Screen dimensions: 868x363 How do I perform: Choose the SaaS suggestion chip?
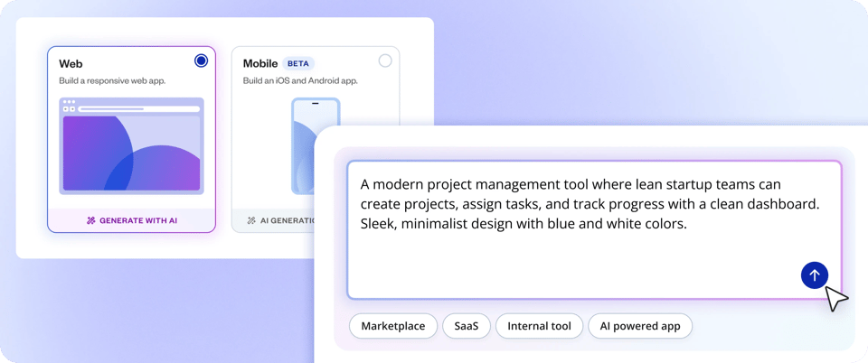(x=467, y=326)
